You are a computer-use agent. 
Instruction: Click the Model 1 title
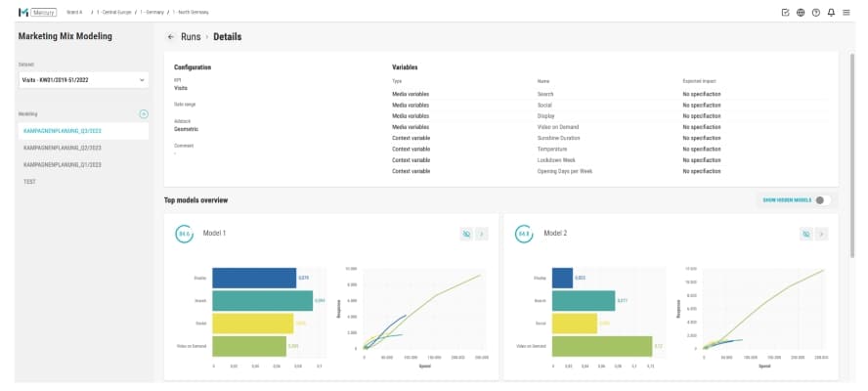(214, 234)
